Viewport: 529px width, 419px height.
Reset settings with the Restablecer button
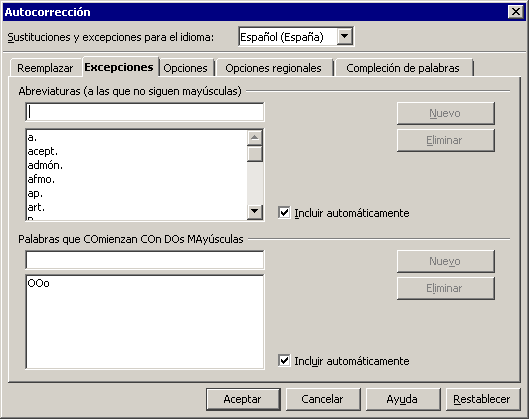point(482,399)
